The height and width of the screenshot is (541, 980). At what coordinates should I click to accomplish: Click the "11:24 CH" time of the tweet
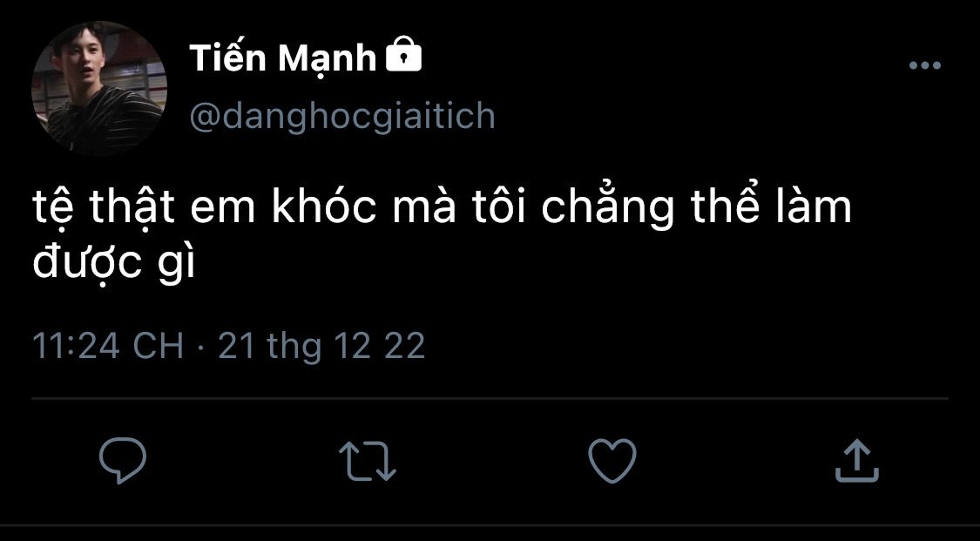pyautogui.click(x=108, y=346)
